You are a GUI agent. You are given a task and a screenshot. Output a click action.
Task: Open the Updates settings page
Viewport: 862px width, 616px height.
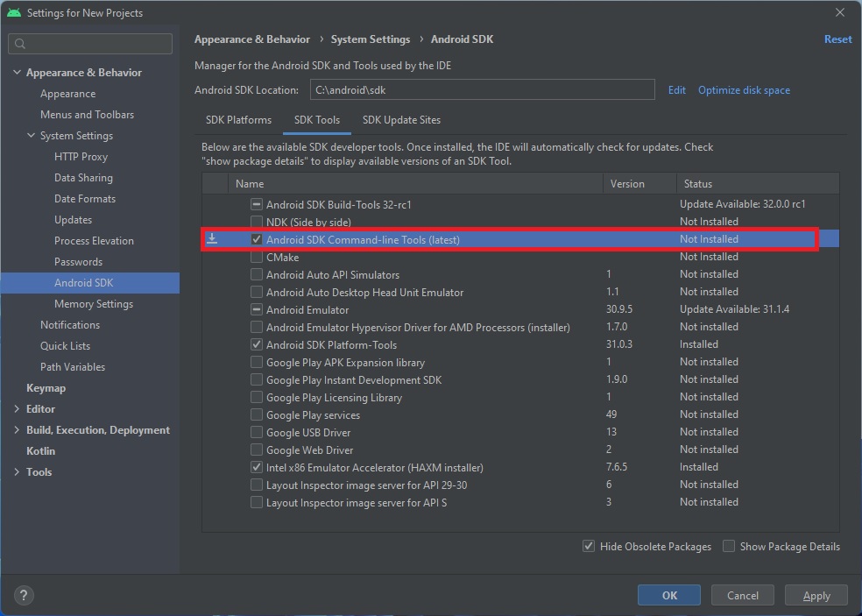73,219
